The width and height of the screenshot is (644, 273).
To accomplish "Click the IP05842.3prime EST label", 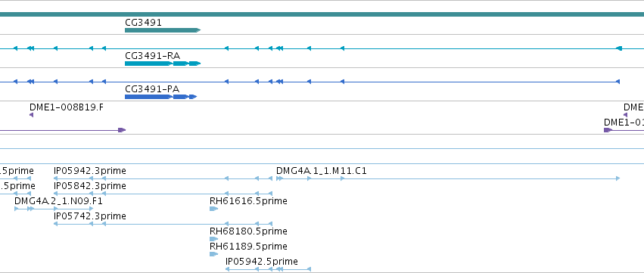I will click(90, 185).
